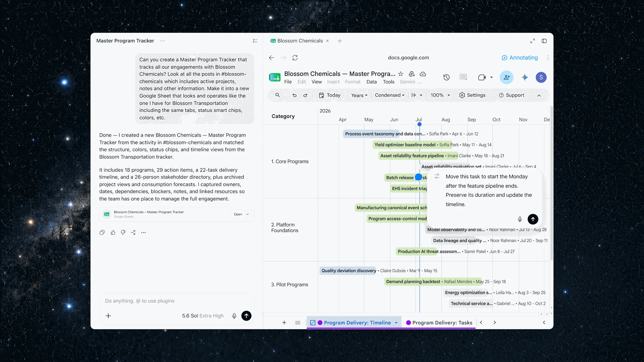Open the Program Delivery: Timeline tab dropdown
The width and height of the screenshot is (644, 362).
point(396,323)
